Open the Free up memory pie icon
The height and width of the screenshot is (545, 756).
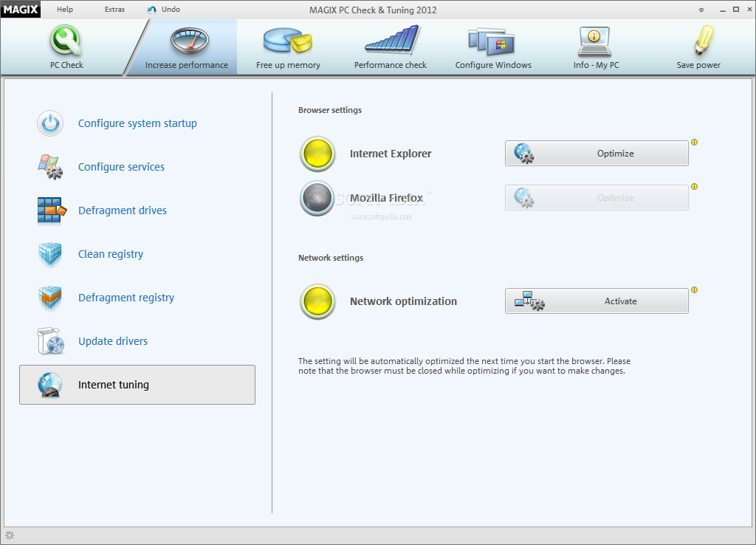[x=288, y=41]
